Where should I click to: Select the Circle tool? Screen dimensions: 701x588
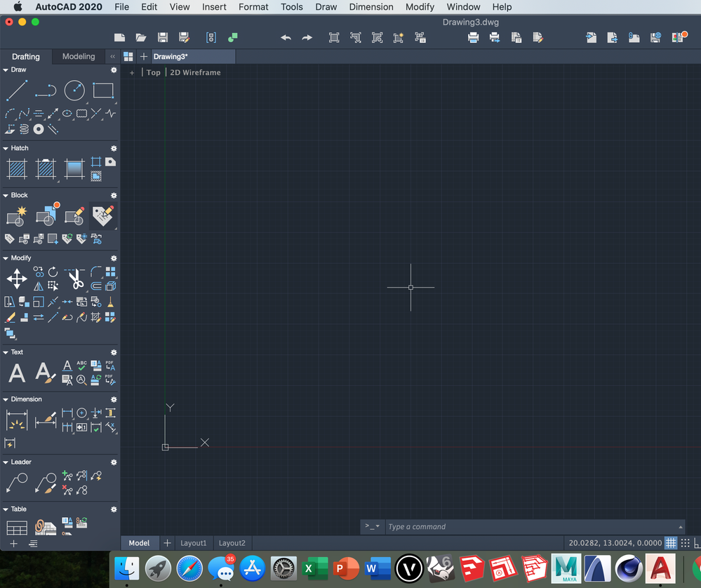click(x=74, y=91)
